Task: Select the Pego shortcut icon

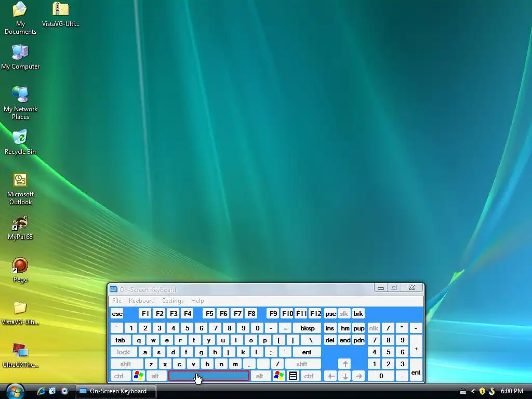Action: tap(20, 270)
